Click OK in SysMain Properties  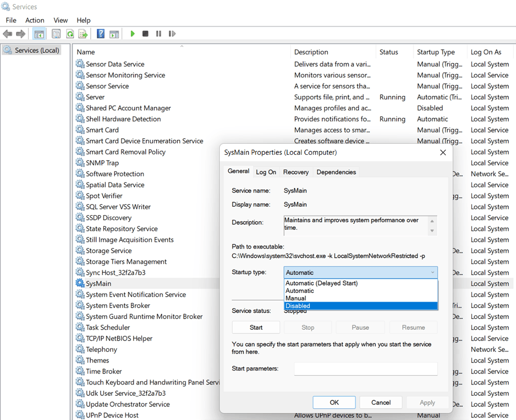pos(334,402)
